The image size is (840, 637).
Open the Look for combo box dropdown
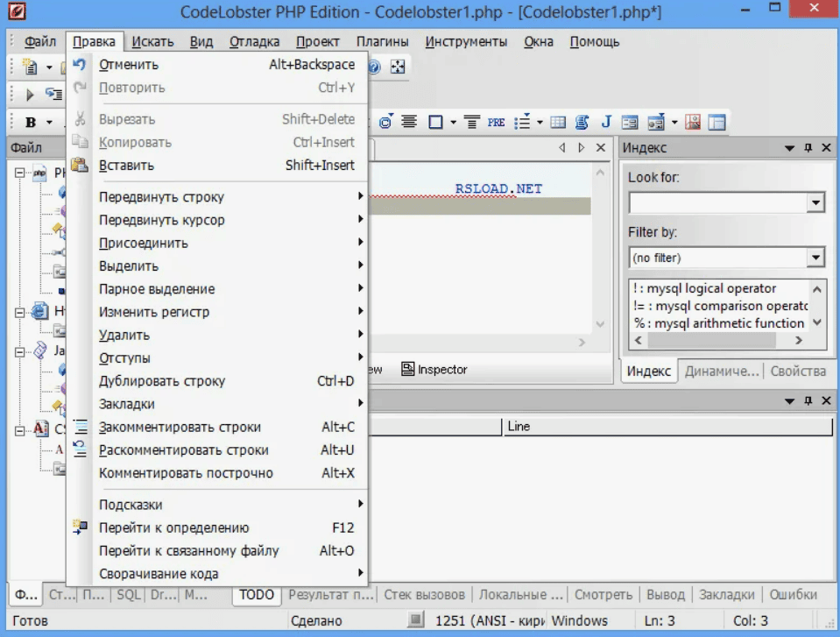pyautogui.click(x=815, y=202)
